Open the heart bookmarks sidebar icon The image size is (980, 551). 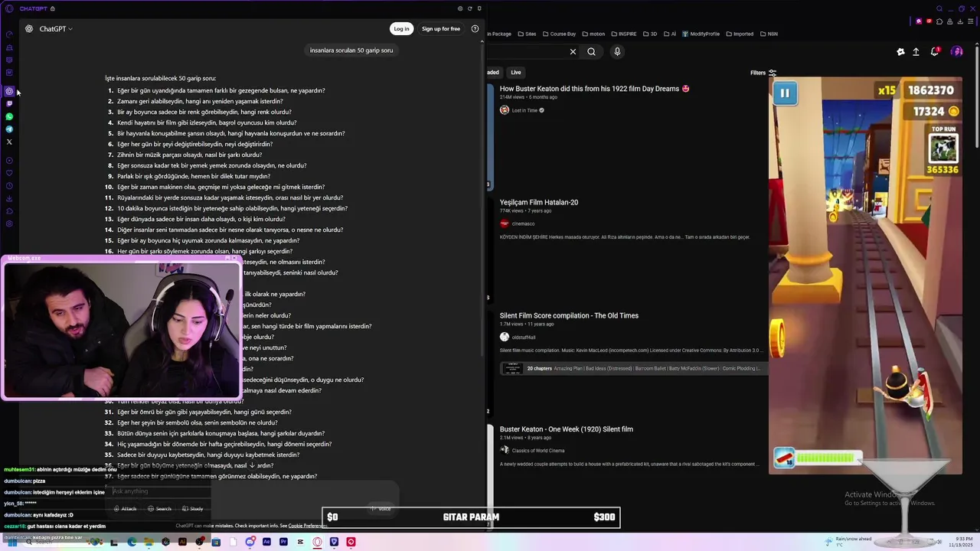(9, 173)
